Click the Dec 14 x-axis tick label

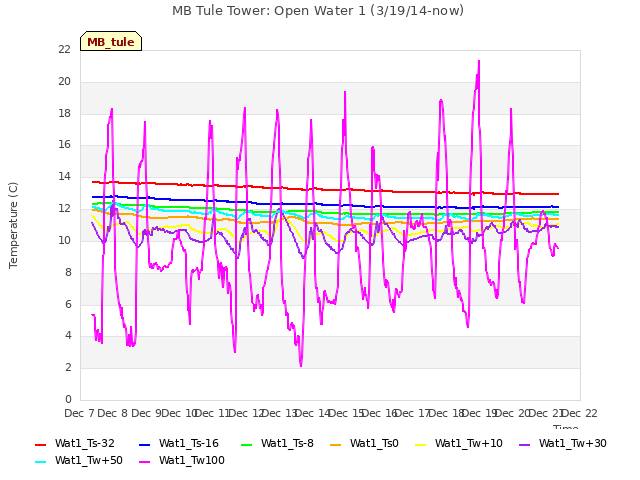coord(313,413)
